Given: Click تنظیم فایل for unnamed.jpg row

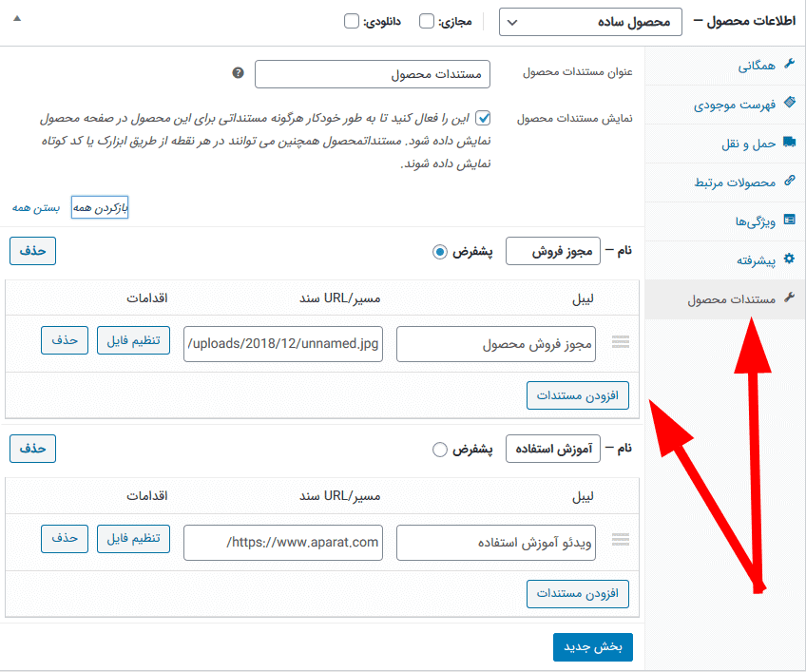Looking at the screenshot, I should point(133,340).
